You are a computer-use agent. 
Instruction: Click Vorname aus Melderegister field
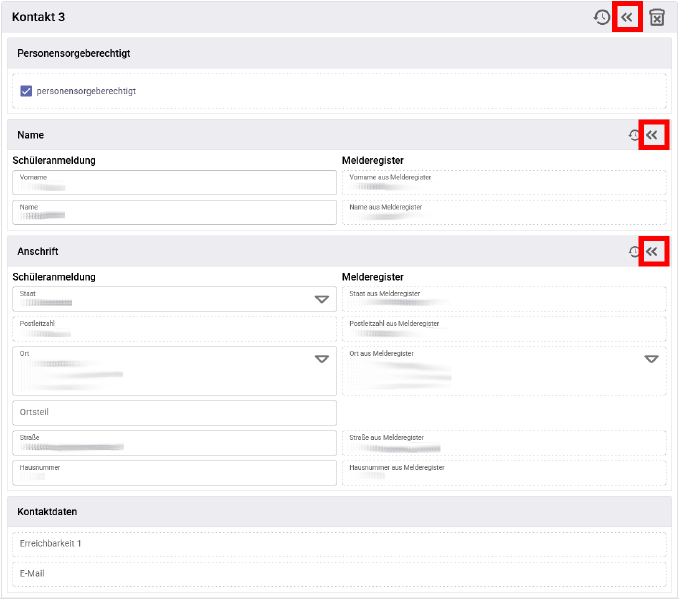click(504, 182)
